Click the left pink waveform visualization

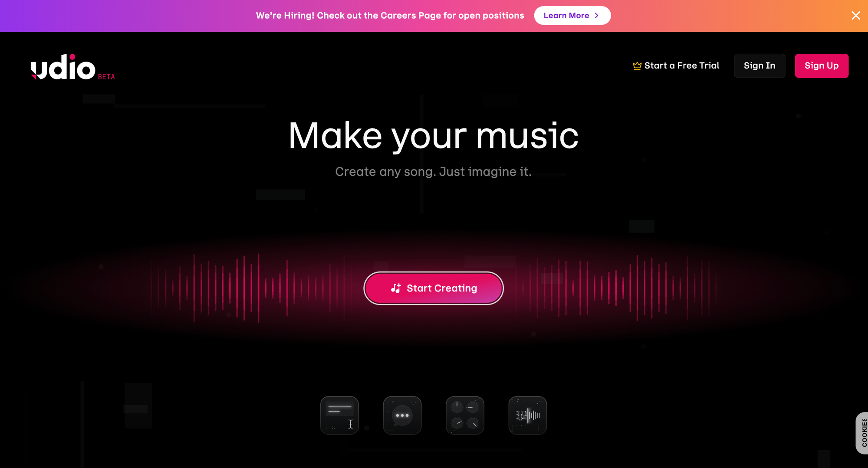coord(247,288)
